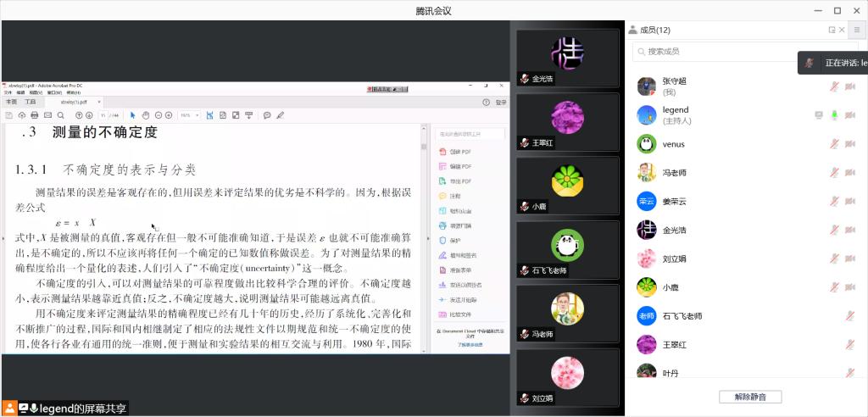Viewport: 868px width, 417px height.
Task: Select the hand pan tool in Acrobat
Action: pos(145,115)
